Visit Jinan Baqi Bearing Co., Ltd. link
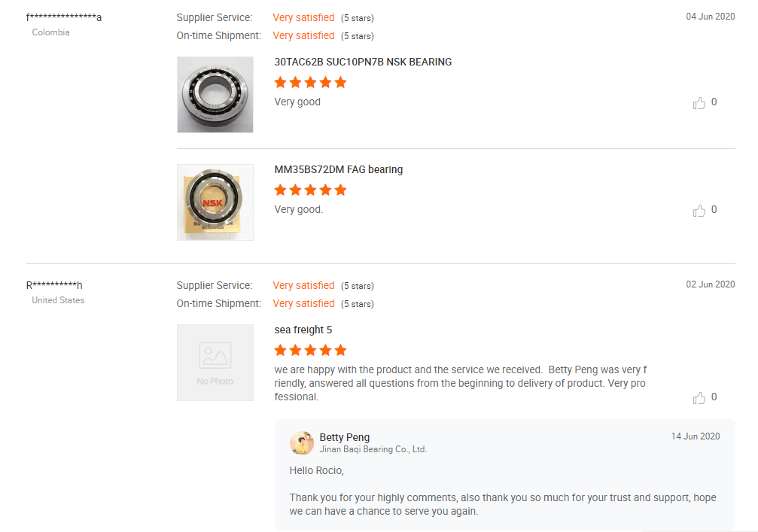 tap(373, 449)
